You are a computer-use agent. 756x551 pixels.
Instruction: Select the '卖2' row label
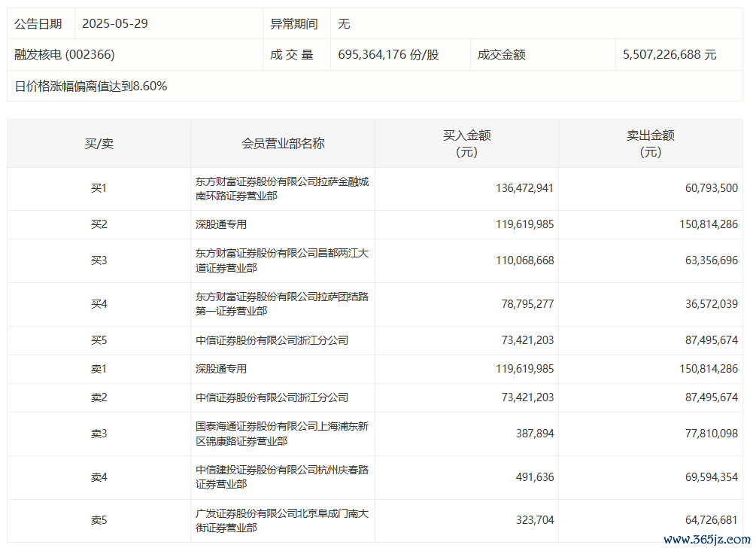99,397
